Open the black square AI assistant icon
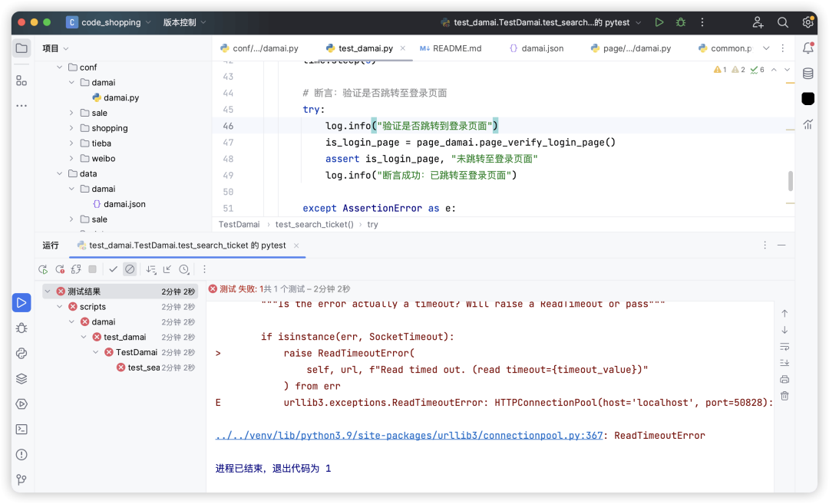 coord(808,99)
